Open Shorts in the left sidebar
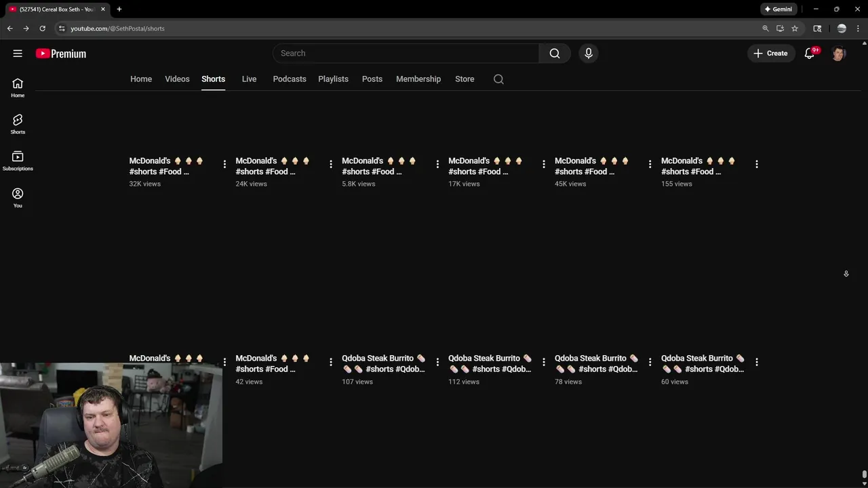 click(x=18, y=124)
